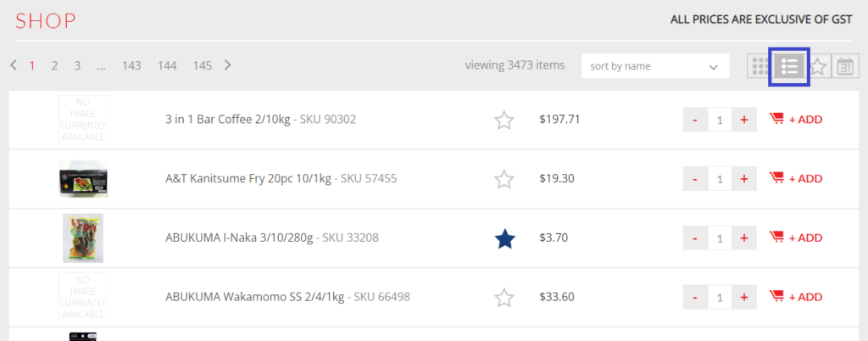This screenshot has height=341, width=868.
Task: Favourite the 3 in 1 Bar Coffee item
Action: (x=504, y=120)
